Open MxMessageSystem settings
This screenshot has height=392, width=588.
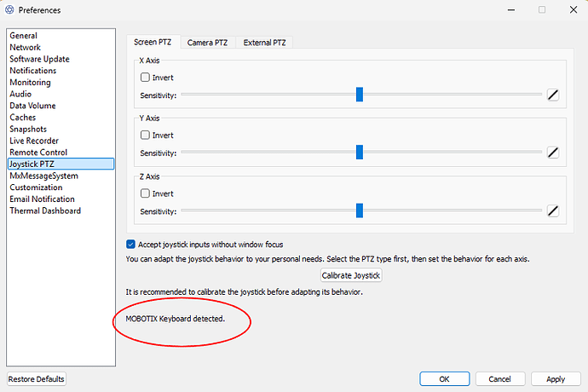[61, 176]
